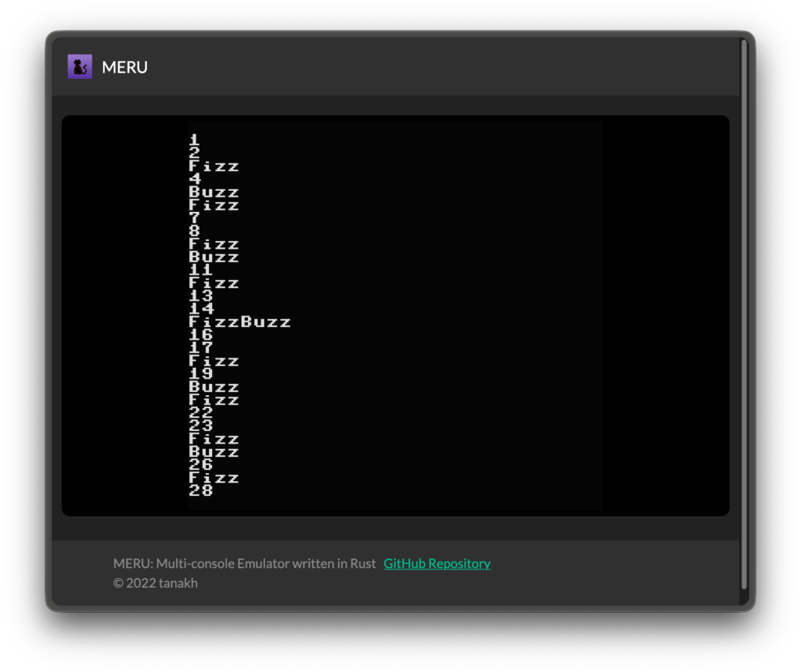Image resolution: width=801 pixels, height=672 pixels.
Task: Click the number 13 in emulator output
Action: [201, 296]
